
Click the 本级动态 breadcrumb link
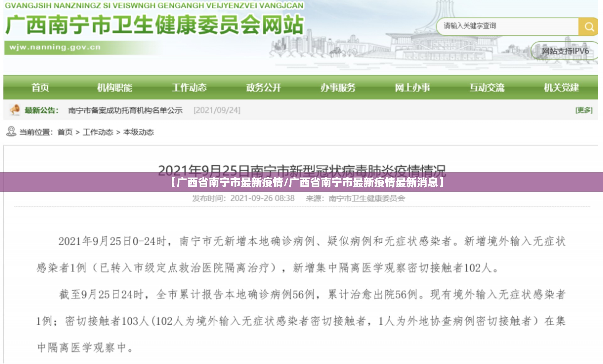click(139, 132)
